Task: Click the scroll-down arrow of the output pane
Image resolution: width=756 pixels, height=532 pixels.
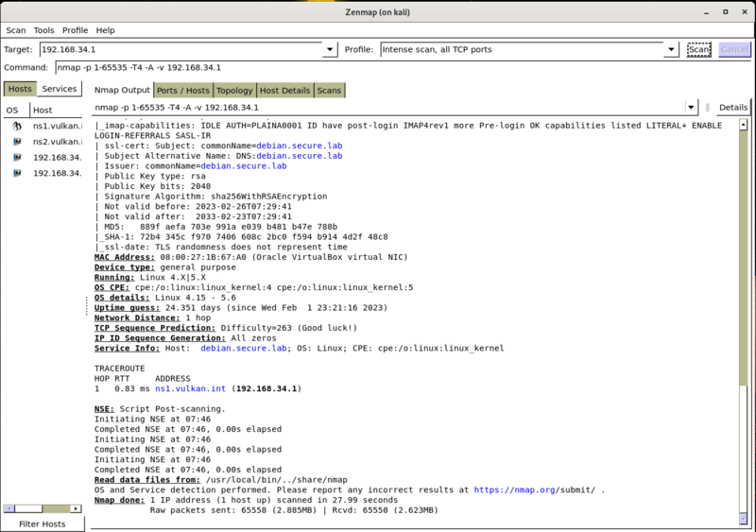Action: [743, 518]
